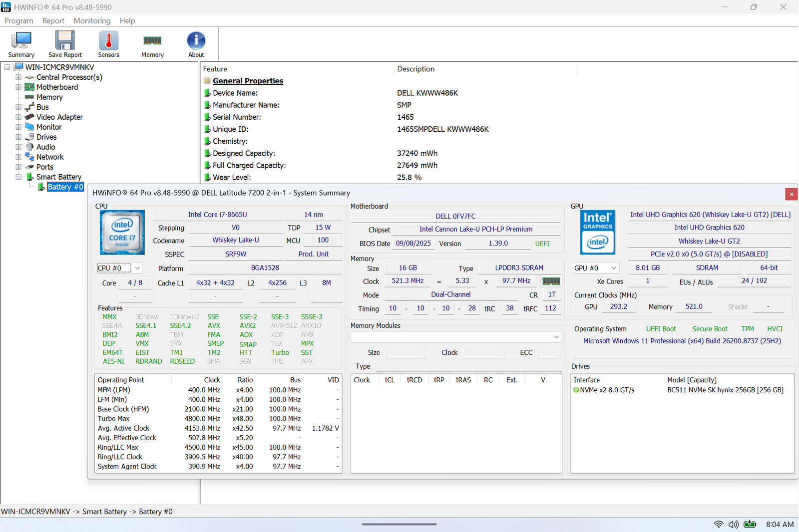Click the Whiskey Lake-U codename field
799x532 pixels.
236,240
